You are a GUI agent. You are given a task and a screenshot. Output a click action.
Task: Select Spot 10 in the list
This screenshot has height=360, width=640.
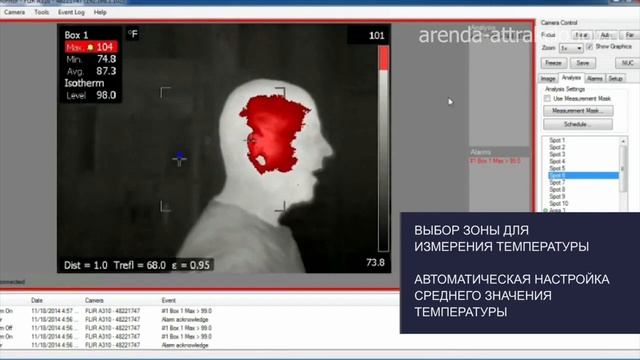click(558, 203)
